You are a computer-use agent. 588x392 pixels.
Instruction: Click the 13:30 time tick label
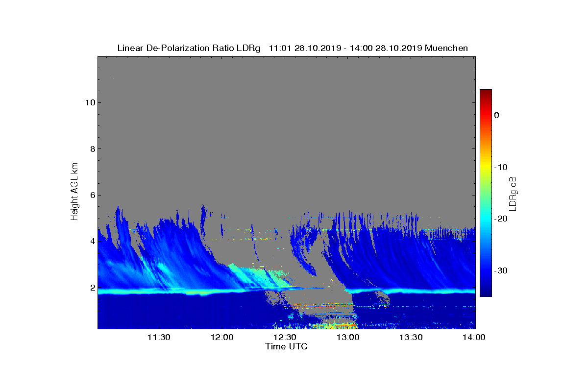click(x=411, y=338)
